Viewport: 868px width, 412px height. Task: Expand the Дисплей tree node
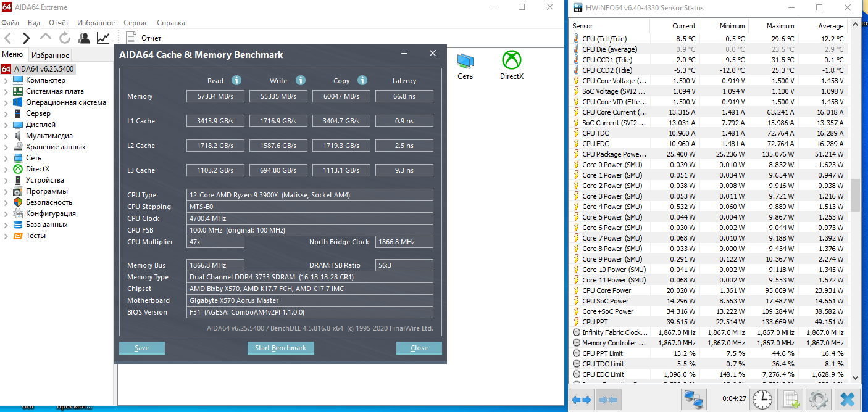pyautogui.click(x=6, y=125)
